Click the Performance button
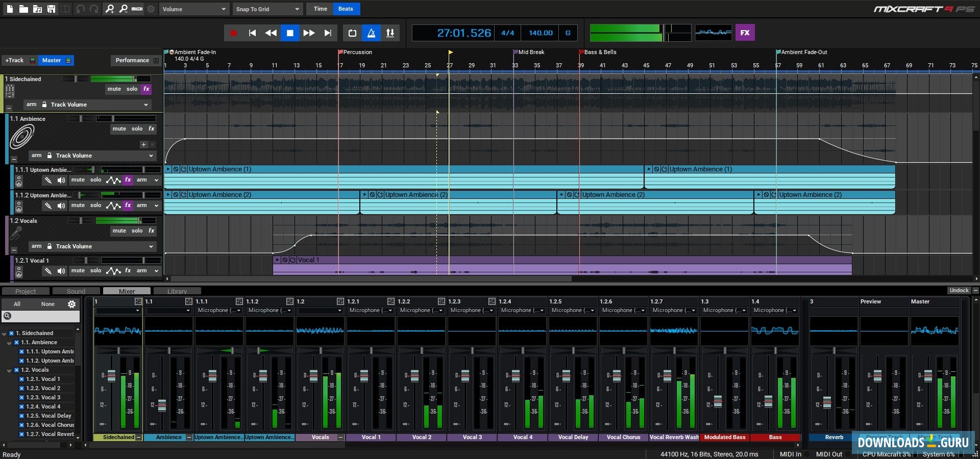The width and height of the screenshot is (980, 459). [133, 60]
